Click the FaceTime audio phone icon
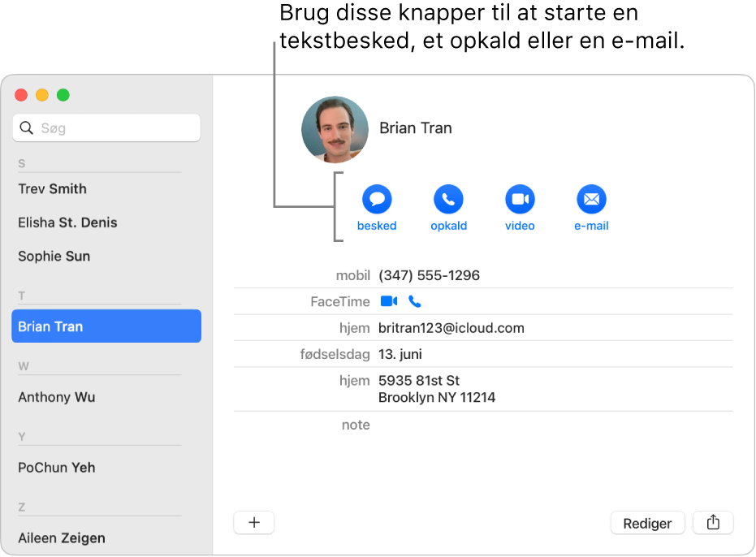The image size is (756, 557). click(414, 300)
